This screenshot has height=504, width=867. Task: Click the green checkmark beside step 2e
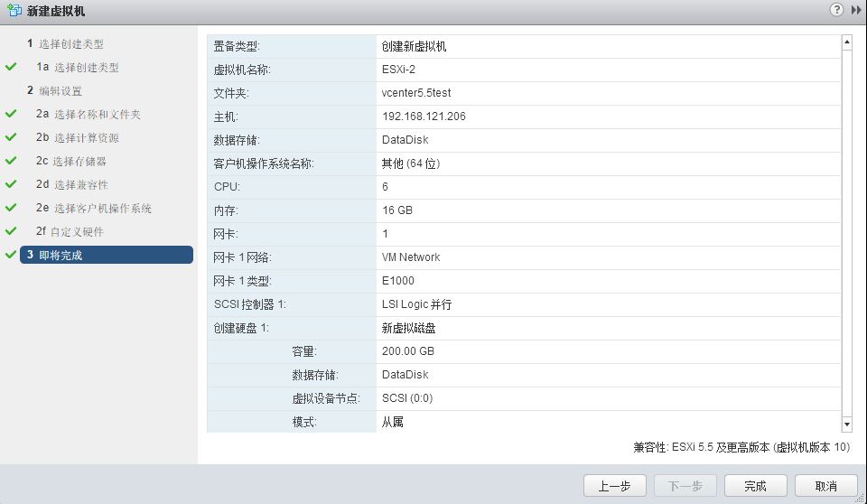[11, 208]
